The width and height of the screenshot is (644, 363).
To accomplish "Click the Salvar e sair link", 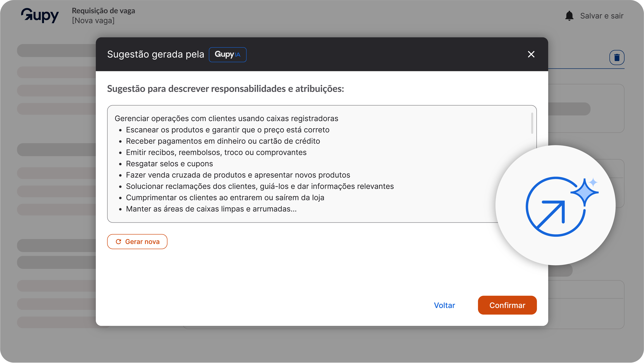I will (x=601, y=16).
